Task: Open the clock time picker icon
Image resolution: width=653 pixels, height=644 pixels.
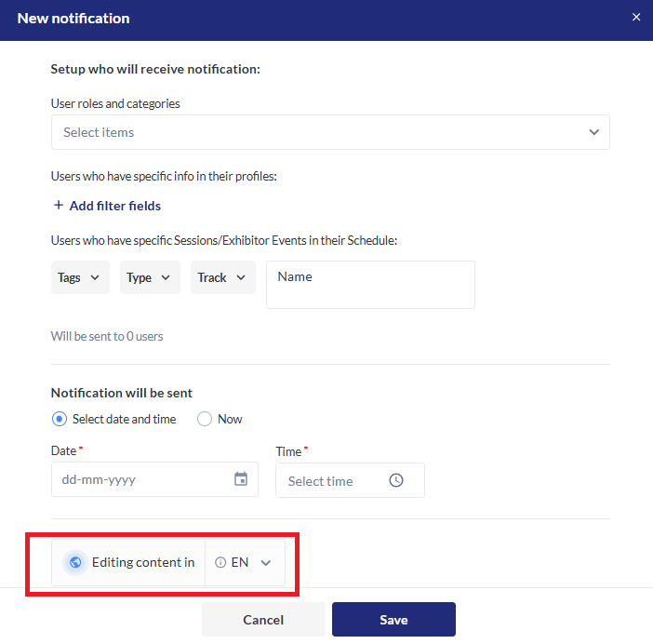Action: [x=396, y=481]
